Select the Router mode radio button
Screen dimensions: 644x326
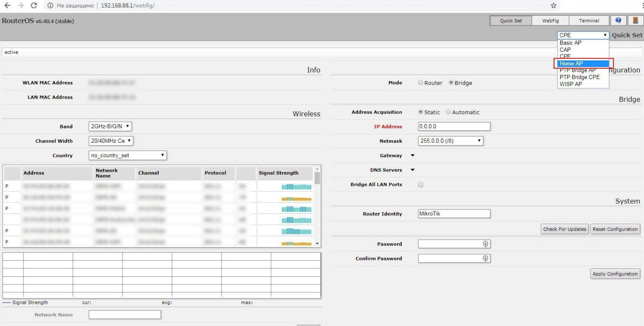tap(420, 83)
